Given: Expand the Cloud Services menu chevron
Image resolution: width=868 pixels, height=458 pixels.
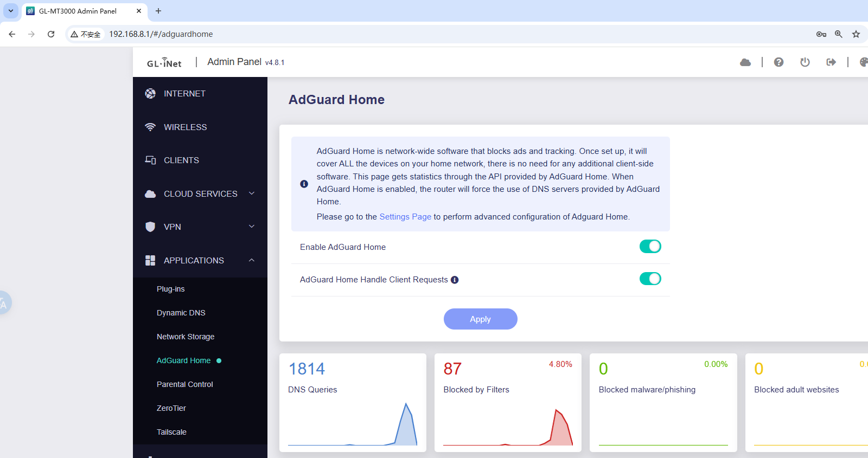Looking at the screenshot, I should pos(252,193).
